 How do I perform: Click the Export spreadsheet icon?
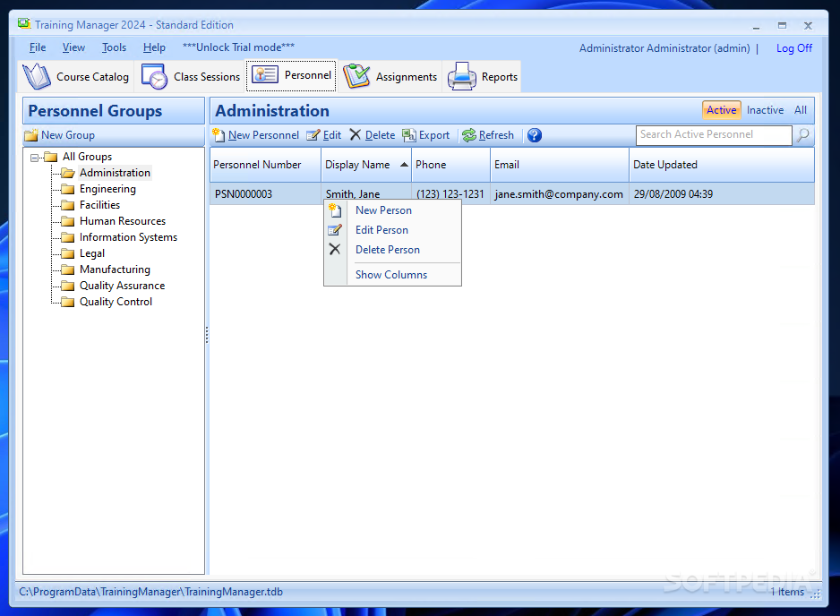click(409, 135)
